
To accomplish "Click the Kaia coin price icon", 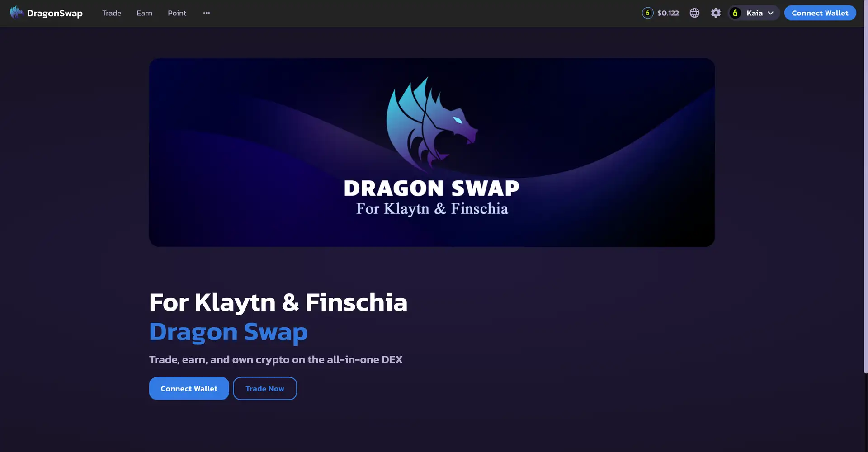I will point(647,13).
